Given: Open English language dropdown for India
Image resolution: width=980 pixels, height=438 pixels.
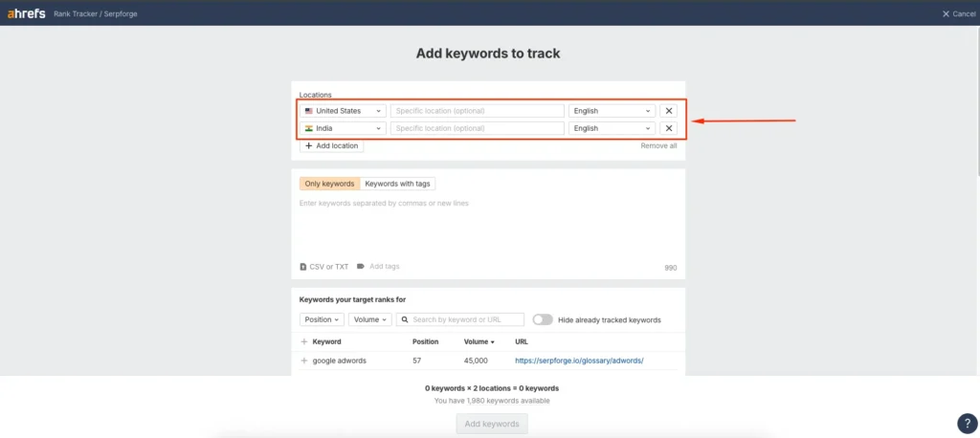Looking at the screenshot, I should pyautogui.click(x=612, y=128).
